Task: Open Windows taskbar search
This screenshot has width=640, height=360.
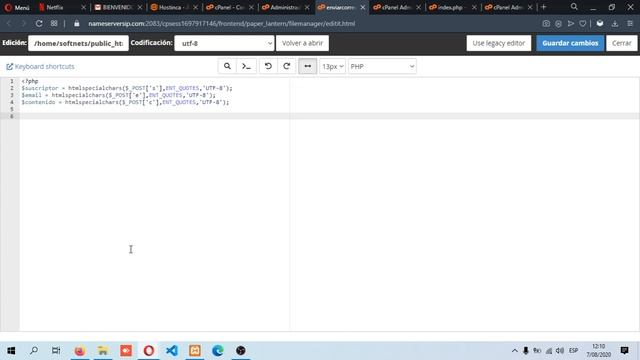Action: point(34,351)
